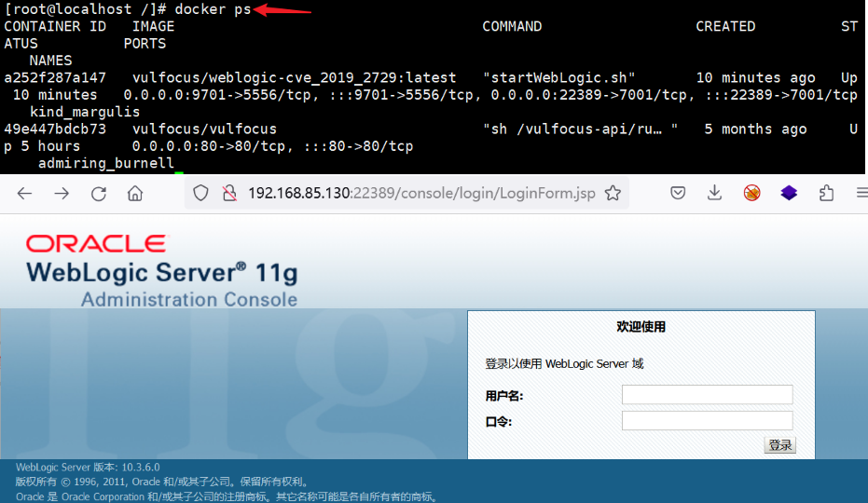868x503 pixels.
Task: Click the 登录 login button
Action: tap(779, 445)
